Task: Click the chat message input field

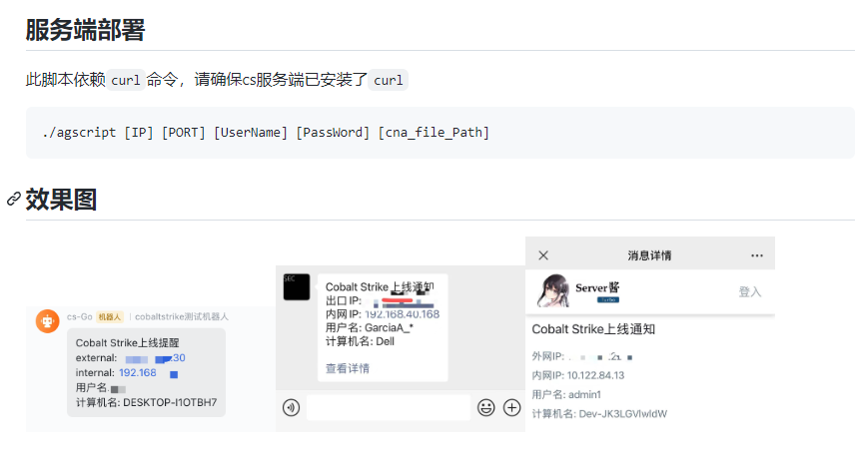Action: (x=389, y=408)
